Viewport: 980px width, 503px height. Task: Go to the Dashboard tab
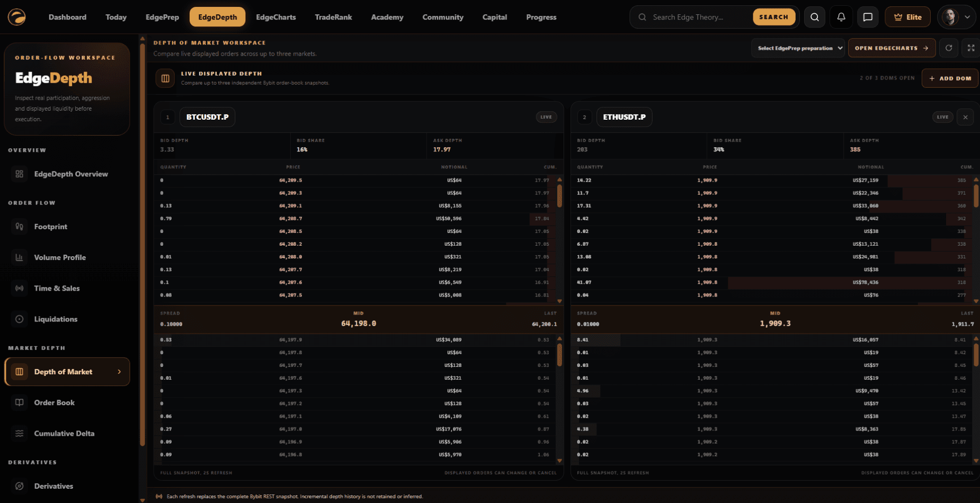pos(67,17)
